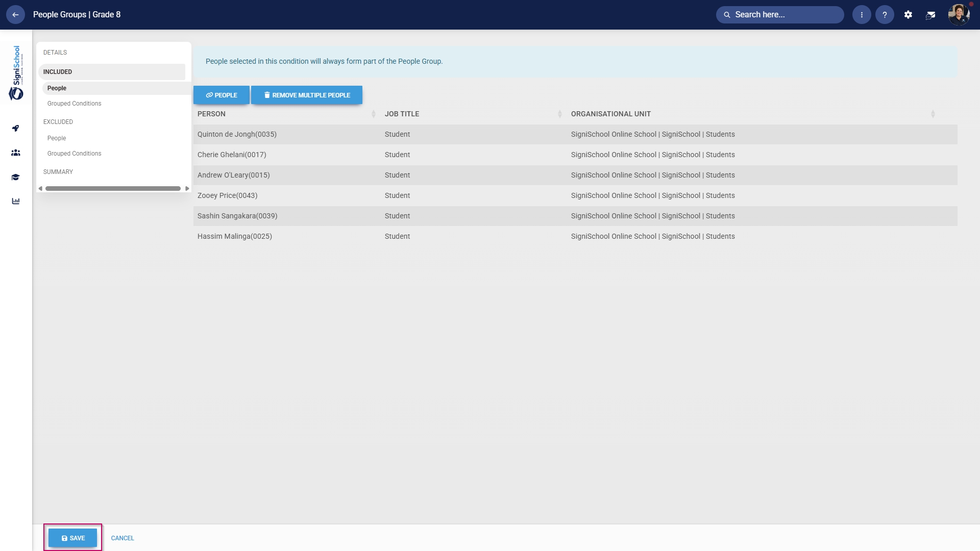This screenshot has width=980, height=551.
Task: Click Student job title for Quinton de Jongh
Action: click(397, 134)
